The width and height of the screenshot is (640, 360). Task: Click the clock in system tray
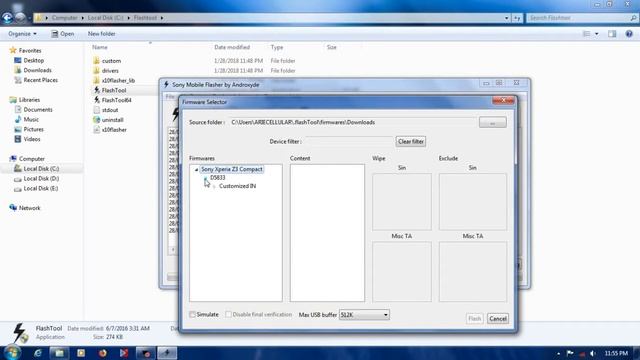point(616,353)
